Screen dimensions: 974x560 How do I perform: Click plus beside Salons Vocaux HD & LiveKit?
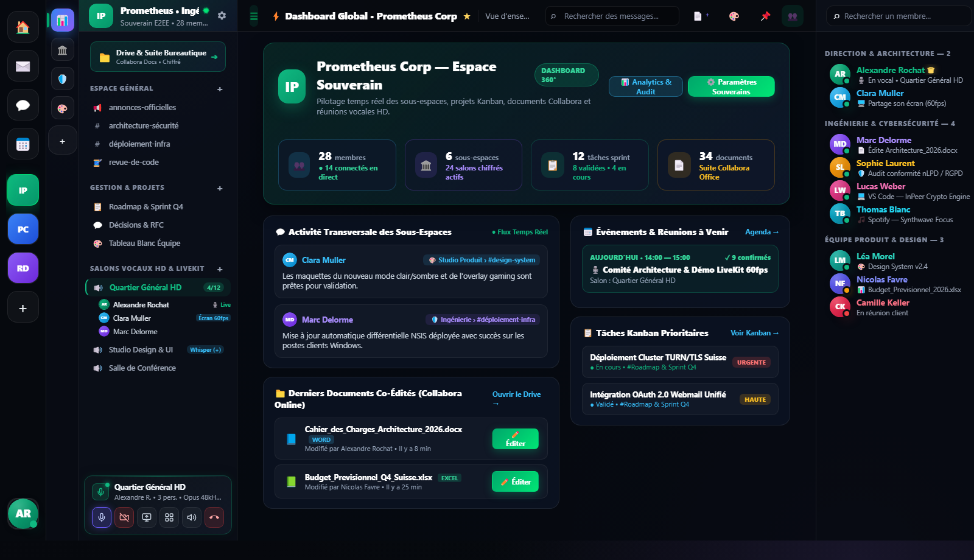pyautogui.click(x=220, y=269)
